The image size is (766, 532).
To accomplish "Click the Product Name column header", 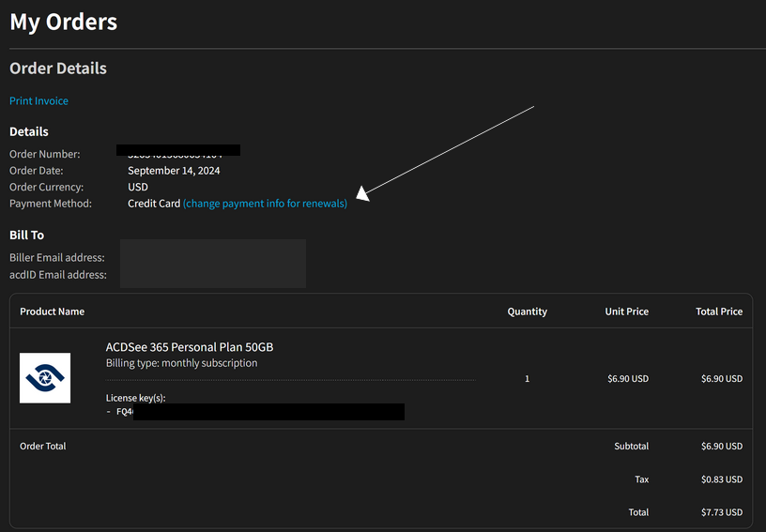I will [x=53, y=312].
